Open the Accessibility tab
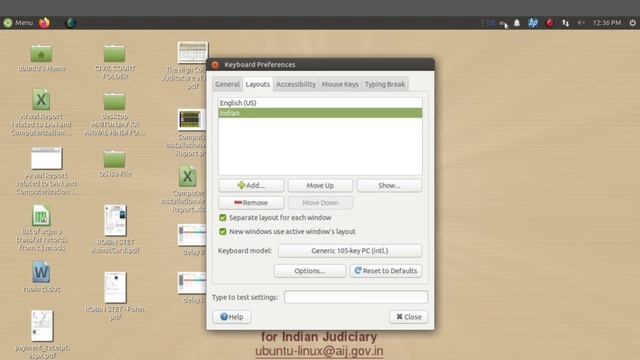 296,84
